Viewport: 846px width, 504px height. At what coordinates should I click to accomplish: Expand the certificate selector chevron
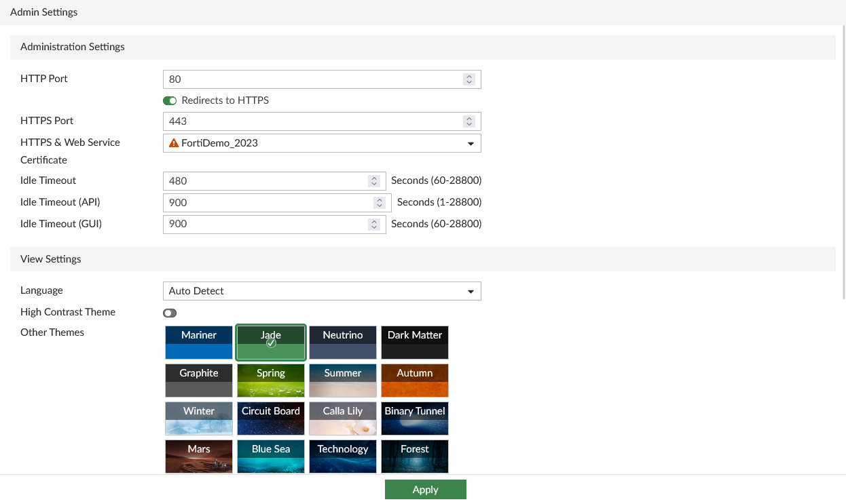(471, 143)
